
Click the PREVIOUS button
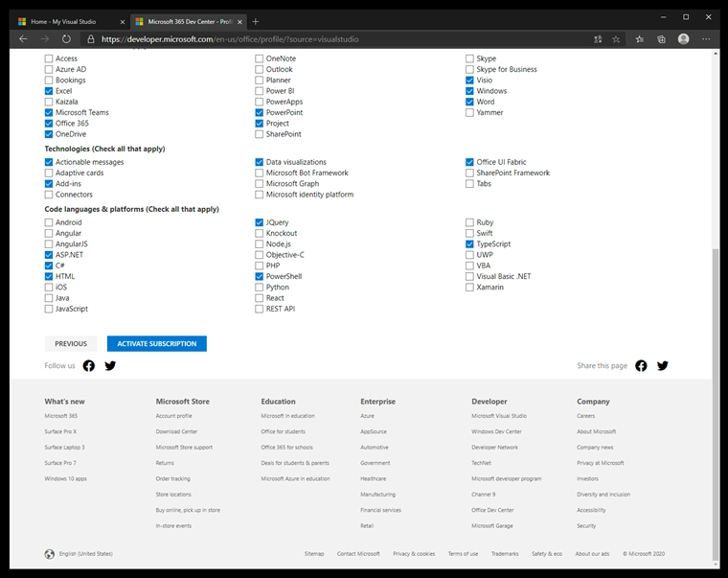(71, 344)
